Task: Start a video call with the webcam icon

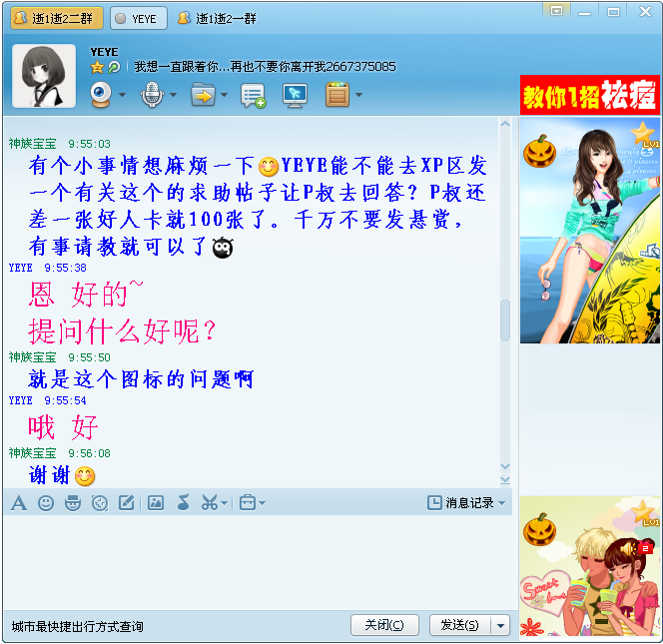Action: coord(101,94)
